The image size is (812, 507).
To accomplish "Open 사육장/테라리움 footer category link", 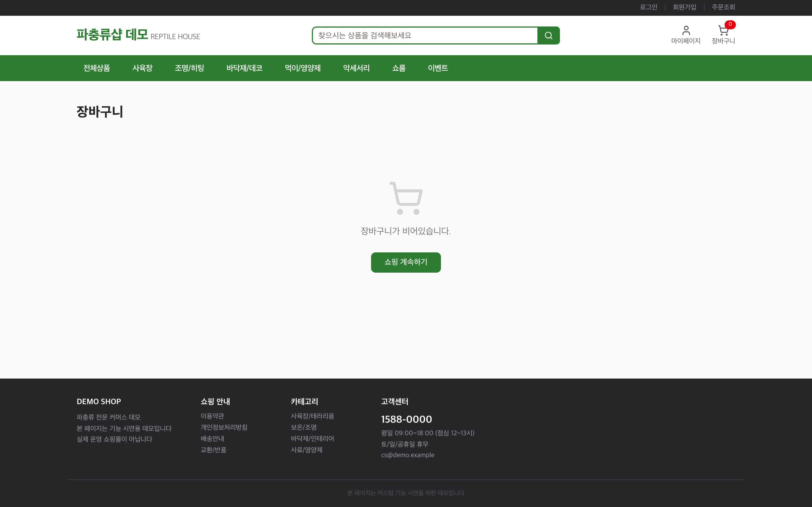I will (312, 416).
